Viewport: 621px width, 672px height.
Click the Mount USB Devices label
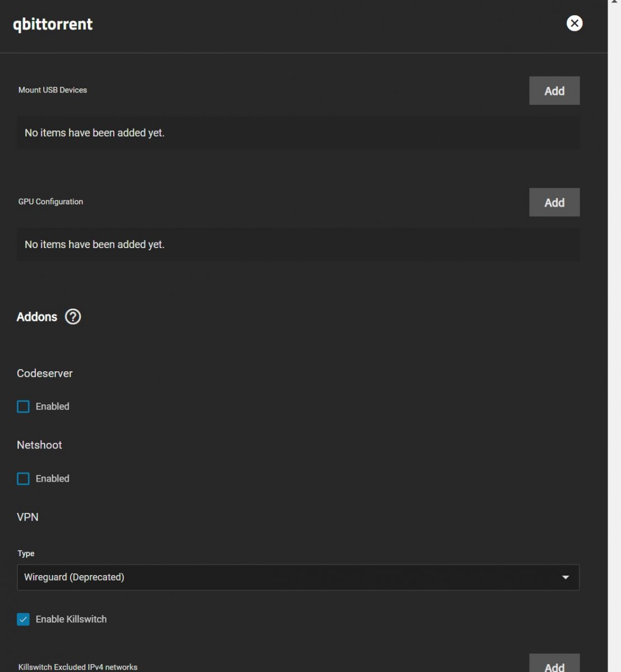point(53,90)
